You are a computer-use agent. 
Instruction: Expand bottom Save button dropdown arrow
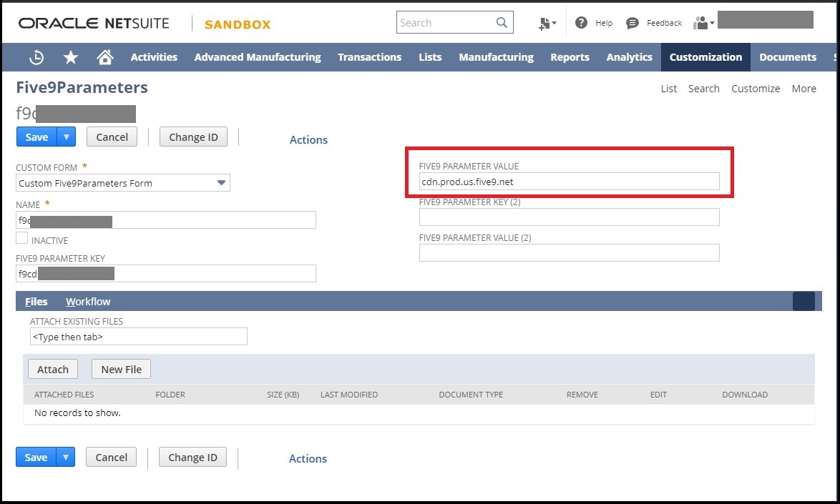tap(65, 458)
